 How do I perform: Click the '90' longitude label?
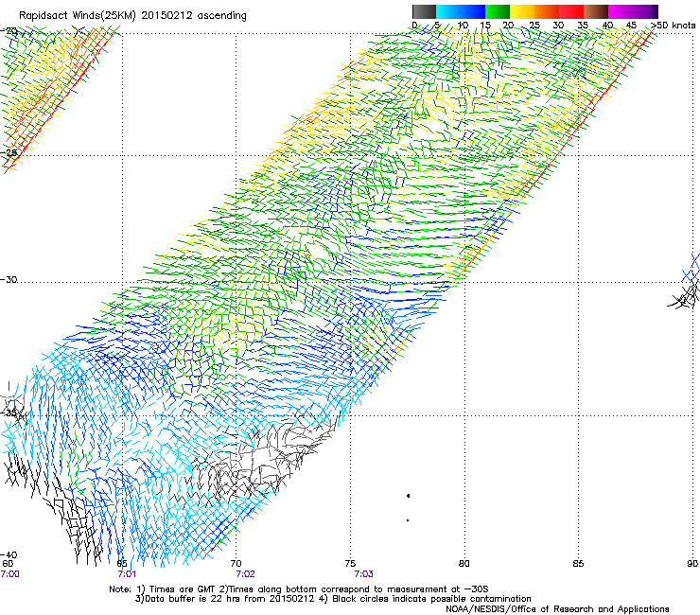click(692, 564)
